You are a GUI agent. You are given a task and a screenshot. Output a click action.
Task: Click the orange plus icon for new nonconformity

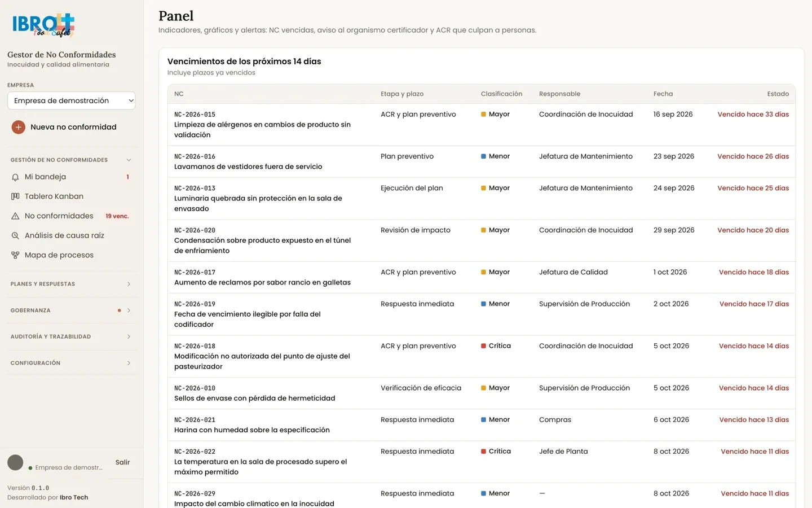tap(18, 127)
